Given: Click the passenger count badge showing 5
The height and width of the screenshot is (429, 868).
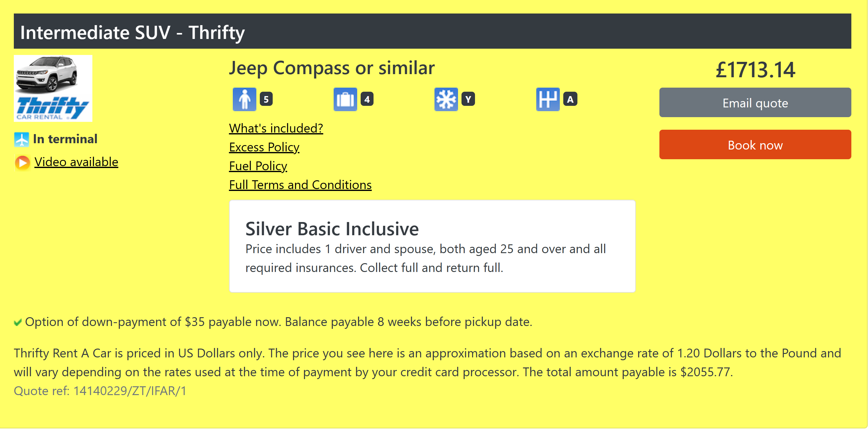Looking at the screenshot, I should [266, 99].
